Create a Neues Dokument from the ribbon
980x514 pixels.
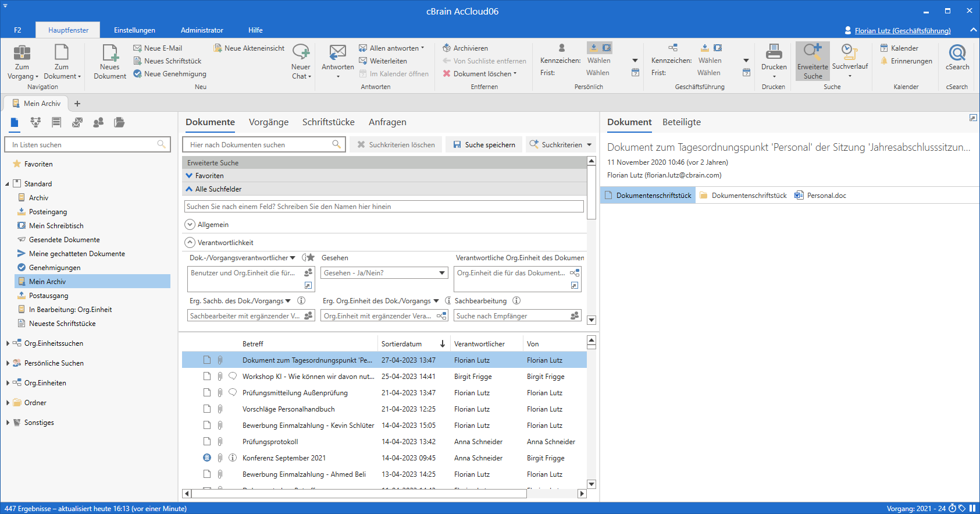click(x=110, y=62)
